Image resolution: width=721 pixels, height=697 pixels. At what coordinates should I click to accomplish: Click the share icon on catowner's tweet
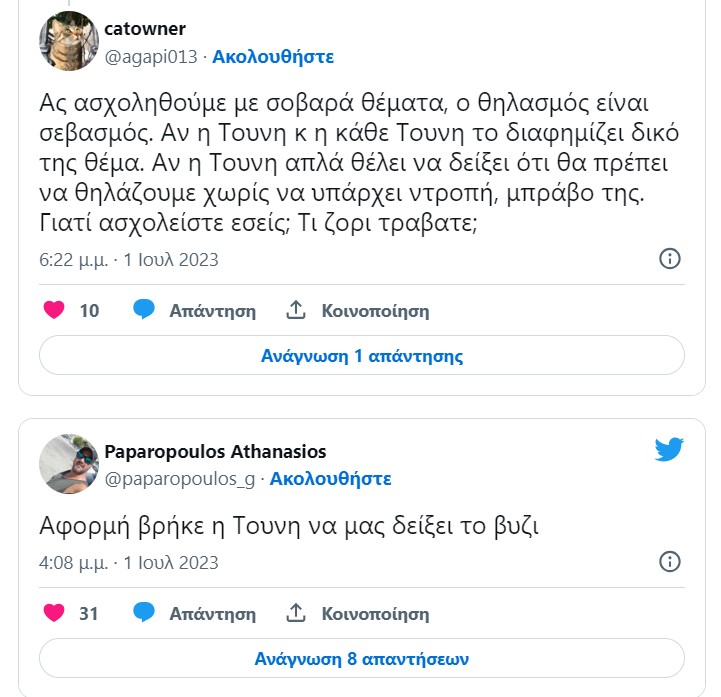click(x=296, y=310)
